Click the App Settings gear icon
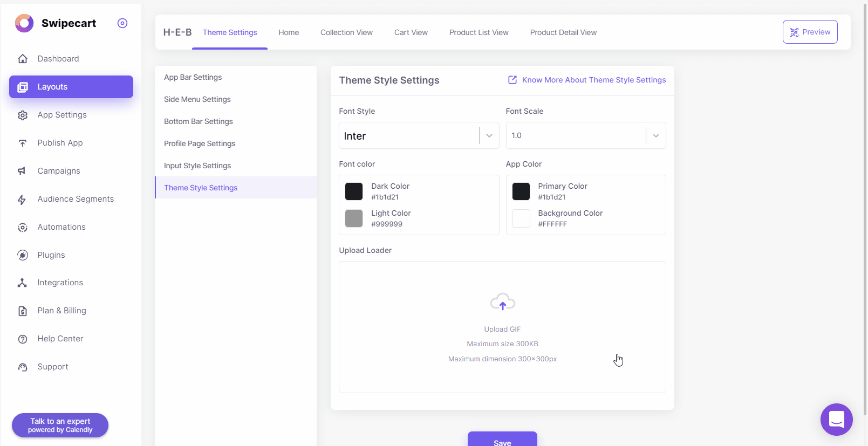 pos(23,115)
